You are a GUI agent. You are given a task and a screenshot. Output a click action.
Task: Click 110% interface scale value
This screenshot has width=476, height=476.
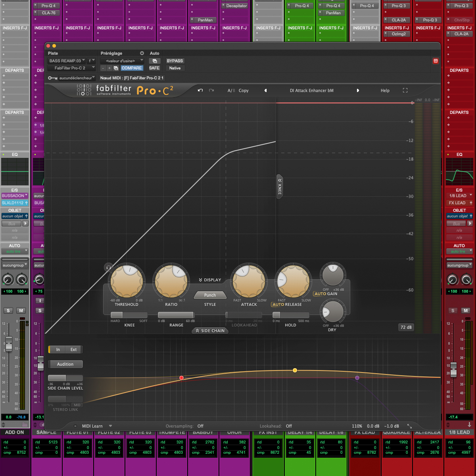tap(357, 426)
